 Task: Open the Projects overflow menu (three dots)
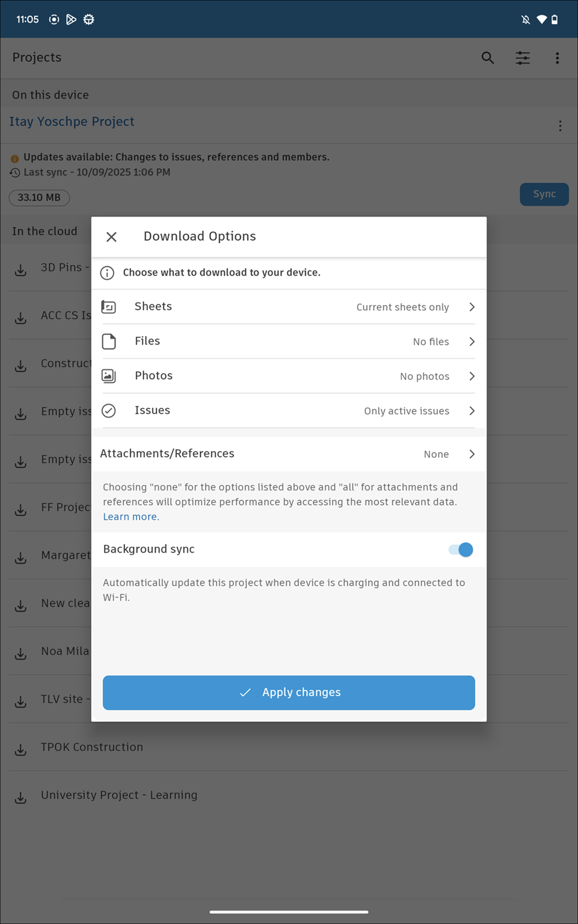coord(557,58)
